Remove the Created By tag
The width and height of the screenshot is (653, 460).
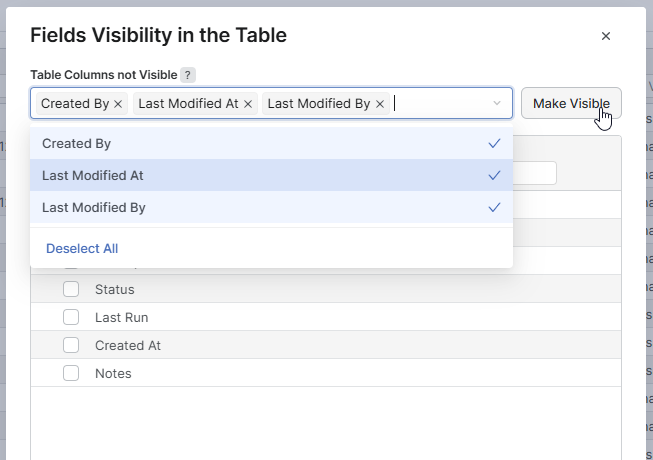coord(118,104)
